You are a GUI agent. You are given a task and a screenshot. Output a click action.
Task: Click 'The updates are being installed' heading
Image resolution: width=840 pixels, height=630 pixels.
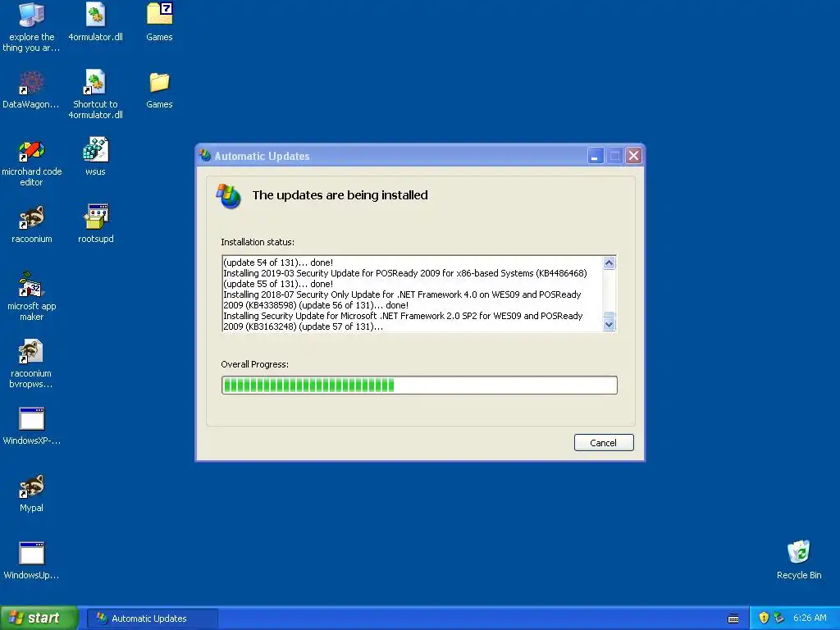[x=340, y=195]
